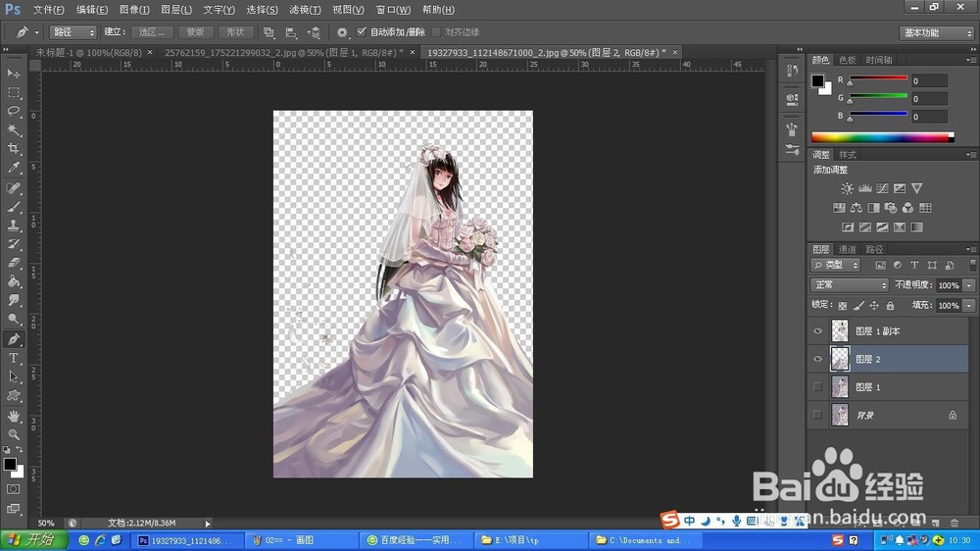Open the layer filter 类型 dropdown
980x551 pixels.
pos(836,265)
